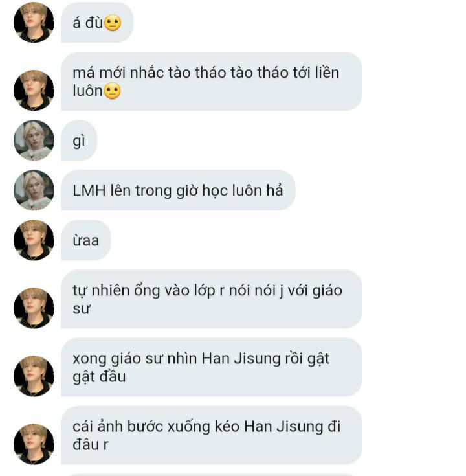Select the "ừaa" message bubble
The height and width of the screenshot is (476, 466).
(x=86, y=240)
